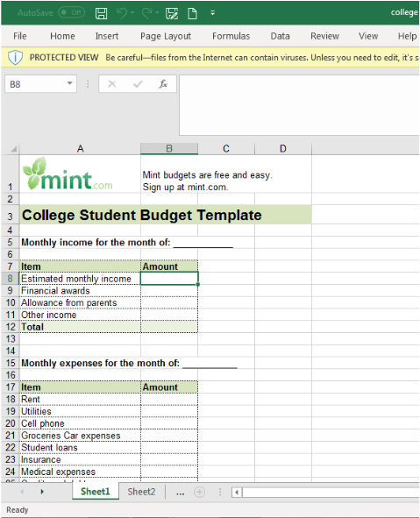Select the 'Student loans' cell
Viewport: 420px width, 518px height.
pos(80,448)
